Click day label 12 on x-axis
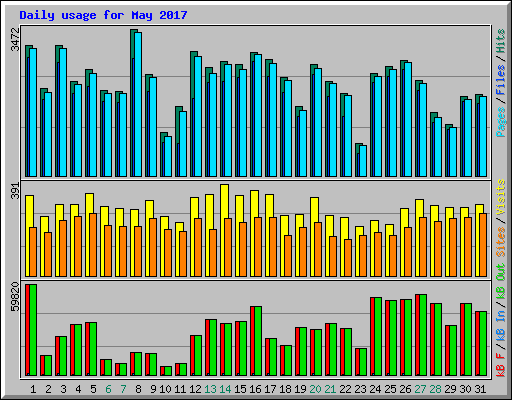 pyautogui.click(x=195, y=389)
